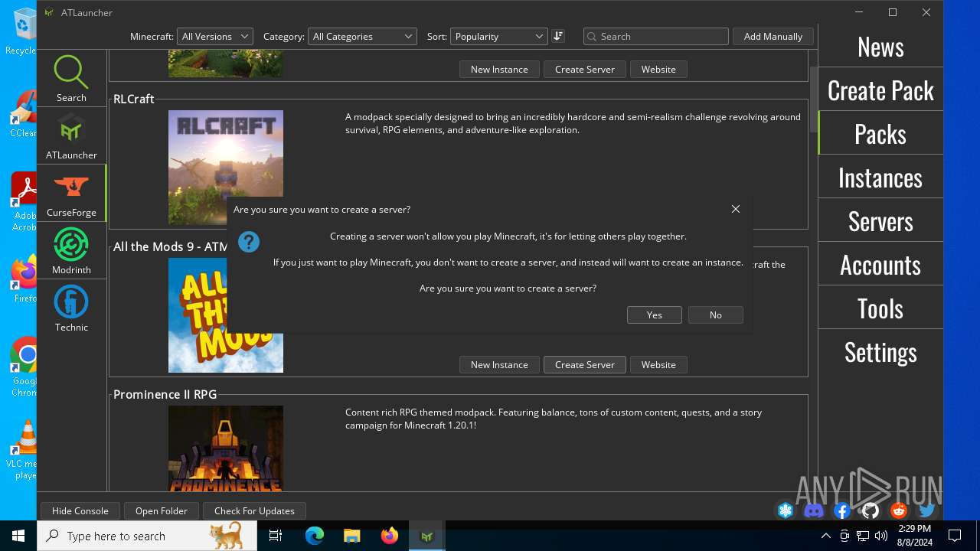The width and height of the screenshot is (980, 551).
Task: Click Create Server for All the Mods 9
Action: coord(585,364)
